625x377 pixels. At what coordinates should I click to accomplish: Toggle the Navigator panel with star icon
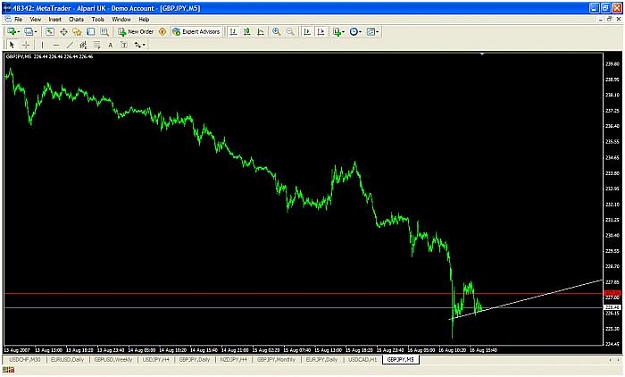click(77, 32)
